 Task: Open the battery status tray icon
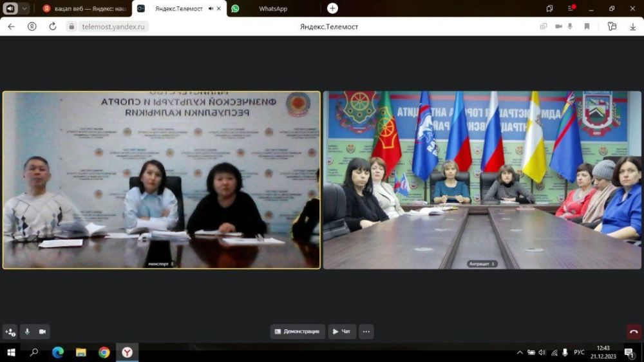531,352
